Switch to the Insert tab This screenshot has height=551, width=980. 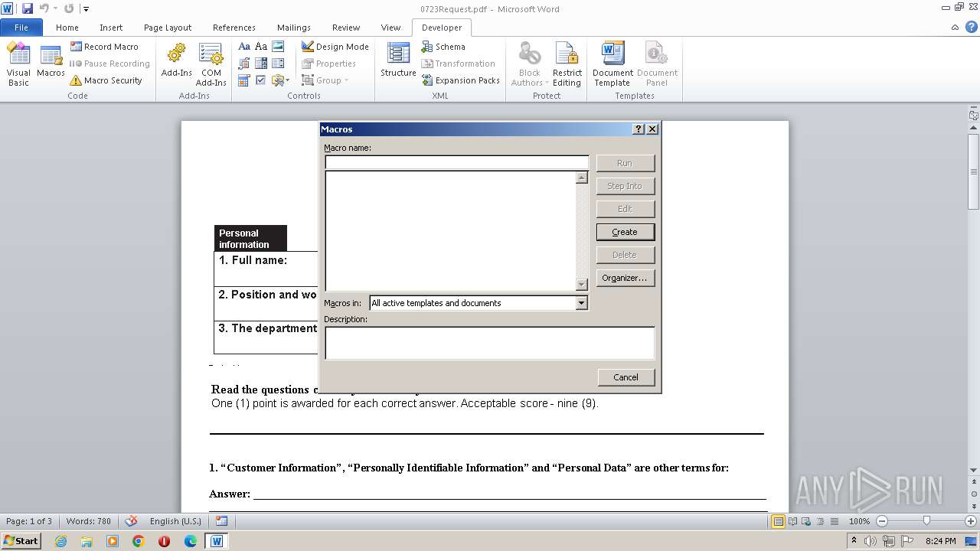tap(111, 28)
